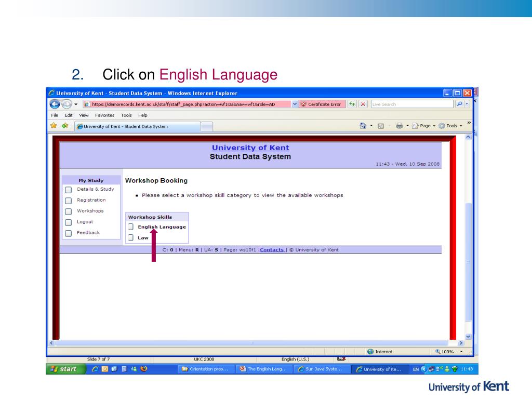Tick the Details & Study checkbox
The image size is (532, 399).
[68, 190]
